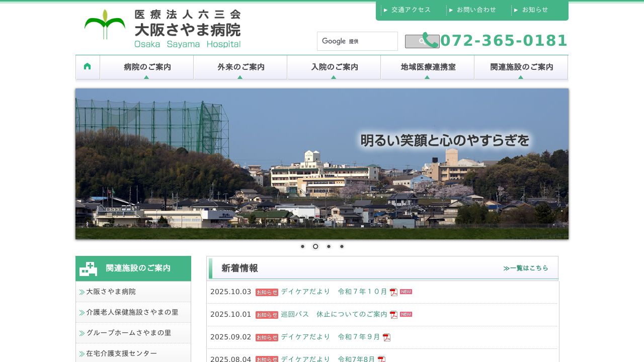Select the 入院のご案内 menu item

334,67
